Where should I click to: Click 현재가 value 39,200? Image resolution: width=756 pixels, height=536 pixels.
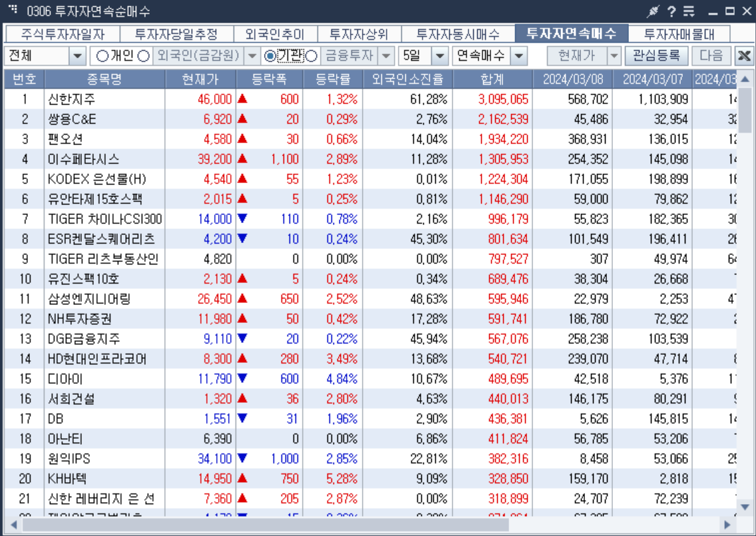(x=215, y=159)
